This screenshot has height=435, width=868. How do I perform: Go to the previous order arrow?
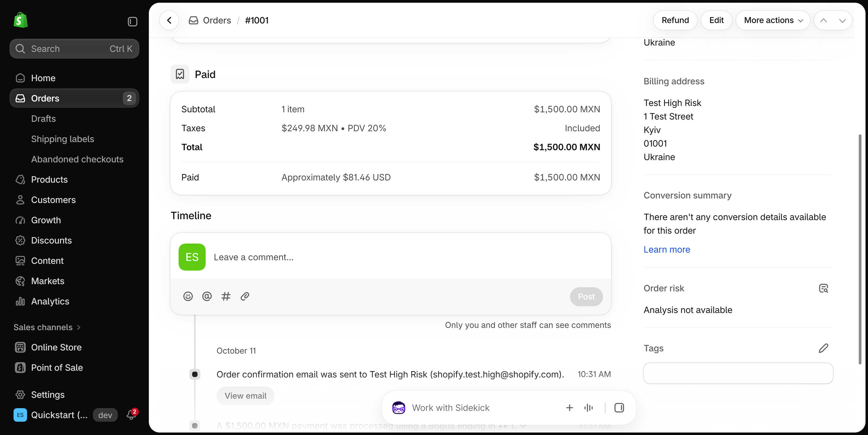pyautogui.click(x=824, y=20)
